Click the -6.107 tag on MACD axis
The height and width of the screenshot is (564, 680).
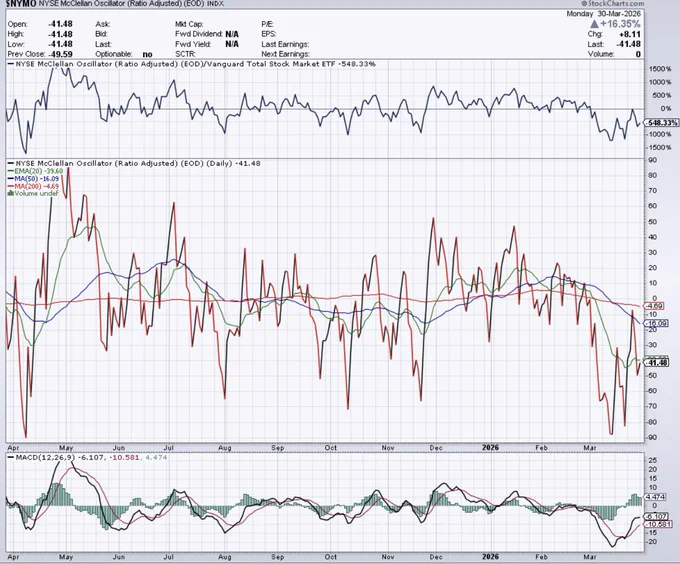pyautogui.click(x=657, y=517)
